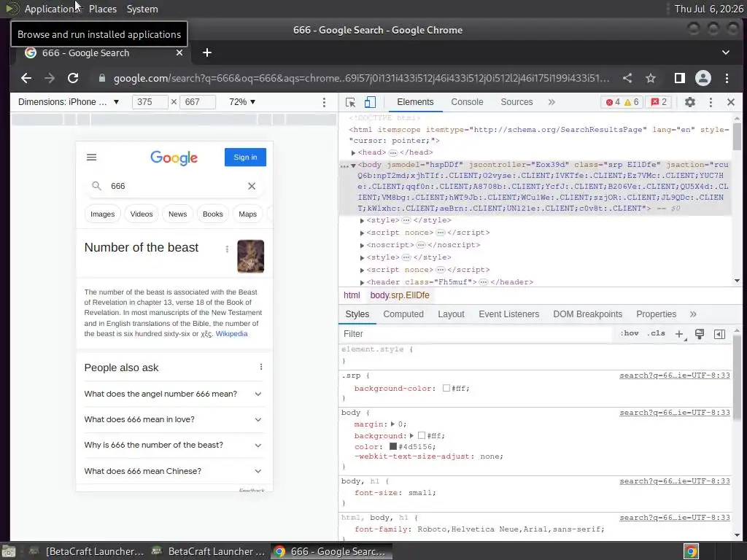Toggle rendering emulations paintbrush icon

coord(700,334)
